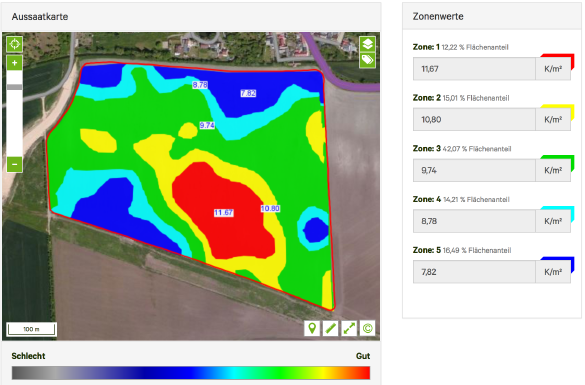Open fullscreen with the expand arrows icon

pyautogui.click(x=349, y=328)
